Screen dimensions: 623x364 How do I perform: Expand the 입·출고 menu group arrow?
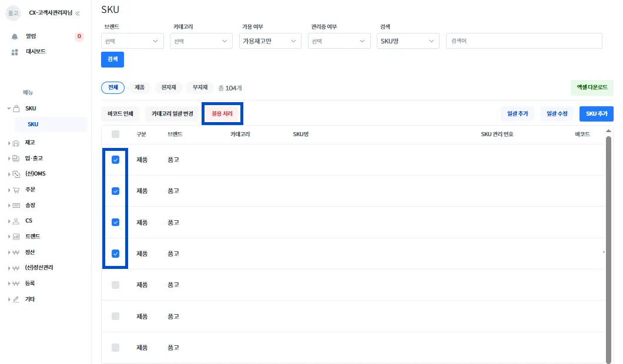point(9,159)
